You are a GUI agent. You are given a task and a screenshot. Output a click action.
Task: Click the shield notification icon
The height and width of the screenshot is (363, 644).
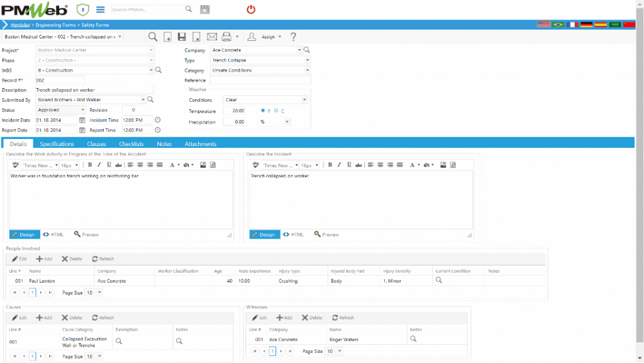[x=82, y=9]
